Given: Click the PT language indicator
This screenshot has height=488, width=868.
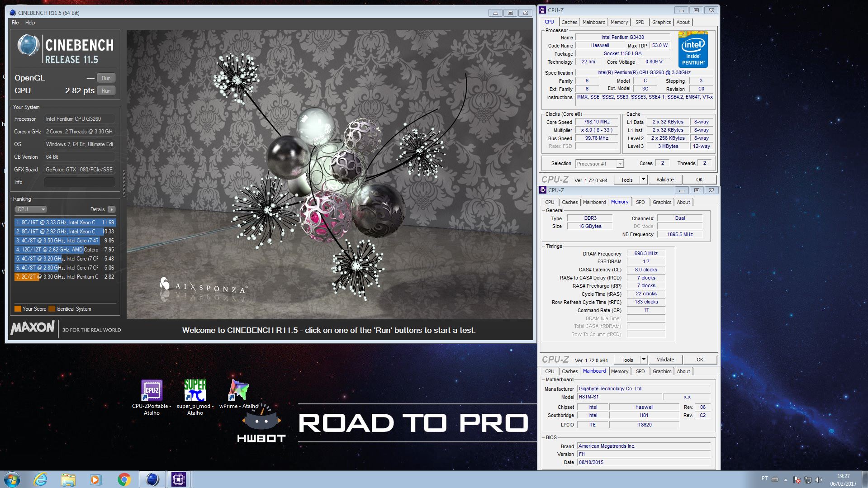Looking at the screenshot, I should pos(764,479).
